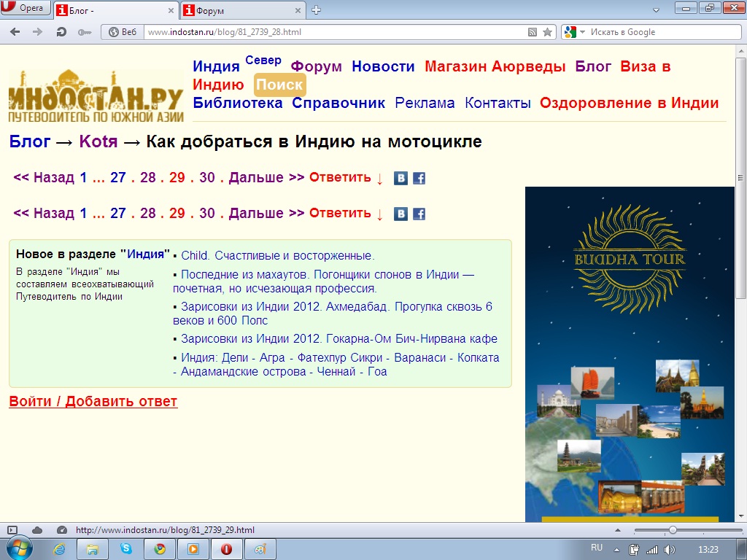The width and height of the screenshot is (747, 560).
Task: Expand the closed tabs list arrow
Action: pos(656,10)
